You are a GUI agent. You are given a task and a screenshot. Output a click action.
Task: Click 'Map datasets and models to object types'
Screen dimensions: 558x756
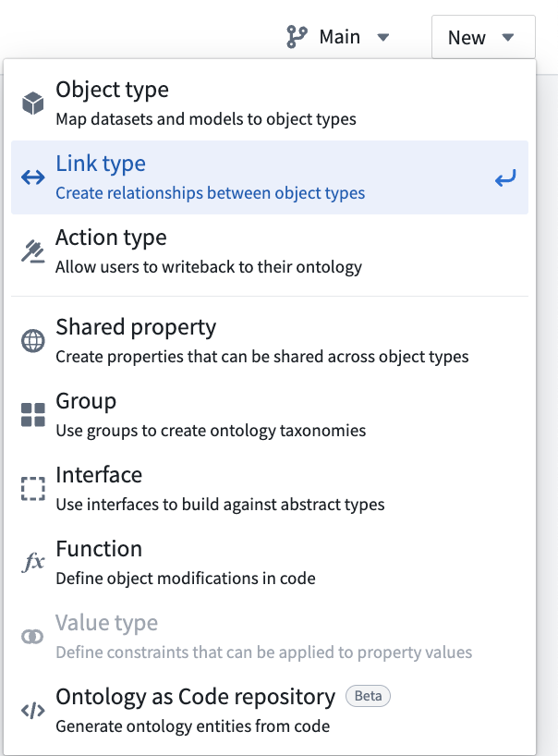206,119
